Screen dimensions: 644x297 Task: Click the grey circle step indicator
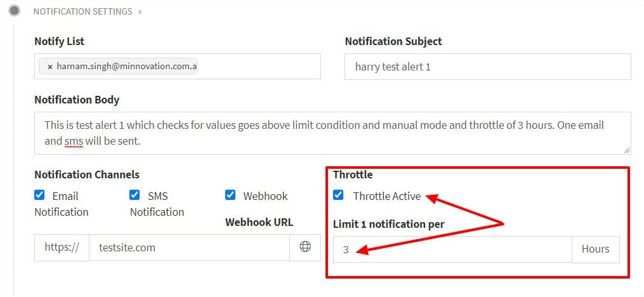(15, 11)
